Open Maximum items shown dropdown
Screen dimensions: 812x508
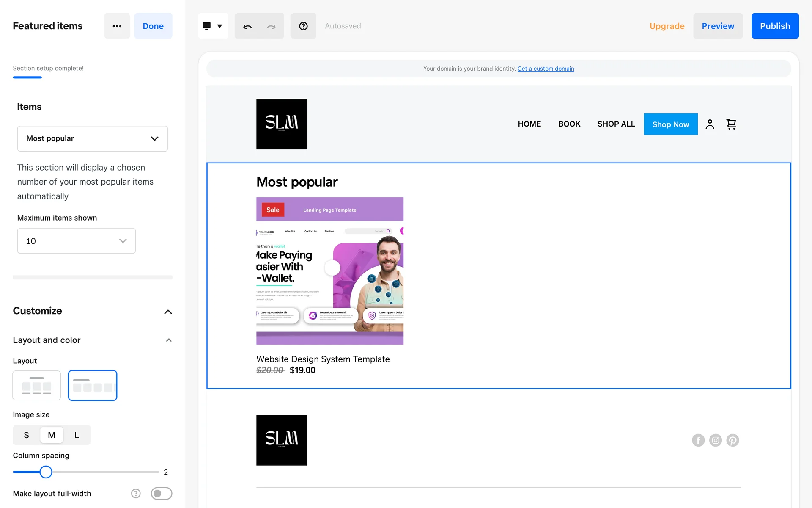coord(76,241)
